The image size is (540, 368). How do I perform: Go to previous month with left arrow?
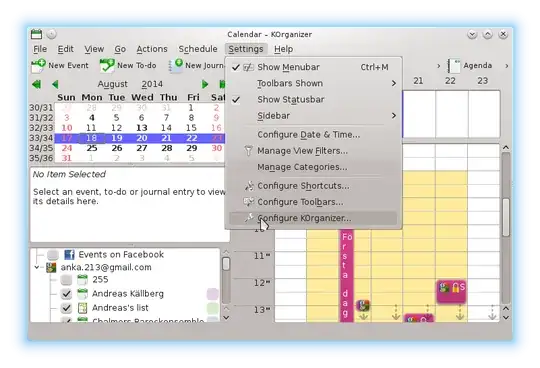click(55, 84)
